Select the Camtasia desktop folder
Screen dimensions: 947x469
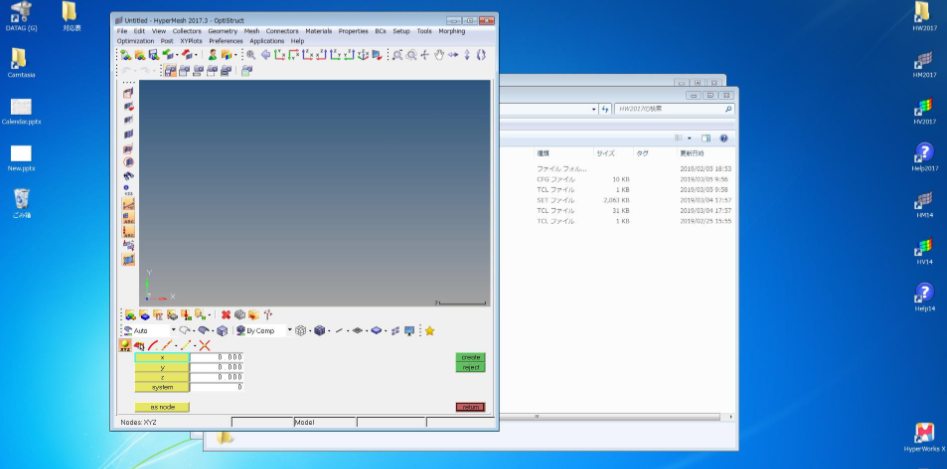click(x=21, y=63)
